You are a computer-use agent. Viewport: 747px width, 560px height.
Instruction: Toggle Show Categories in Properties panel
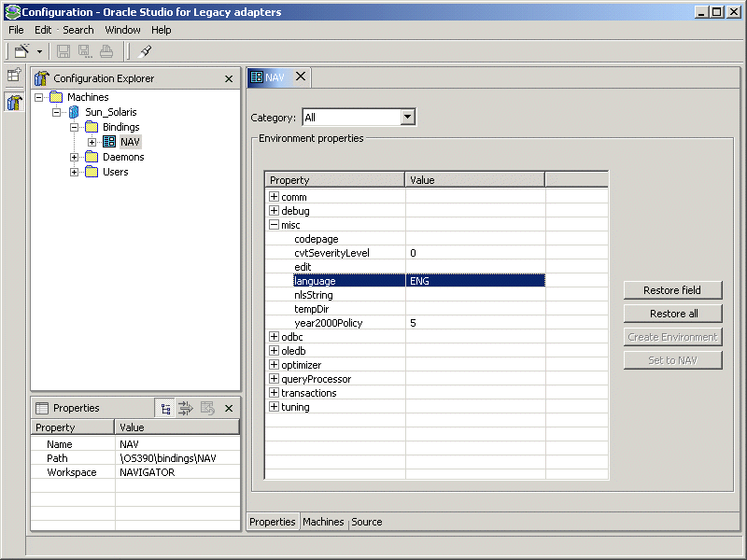(x=165, y=409)
